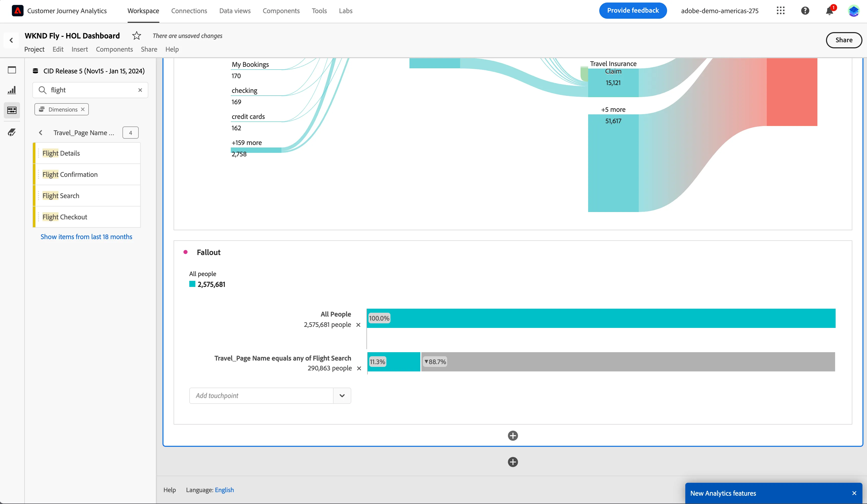Screen dimensions: 867x504
Task: Open the Visualizations bar chart icon
Action: (x=12, y=90)
